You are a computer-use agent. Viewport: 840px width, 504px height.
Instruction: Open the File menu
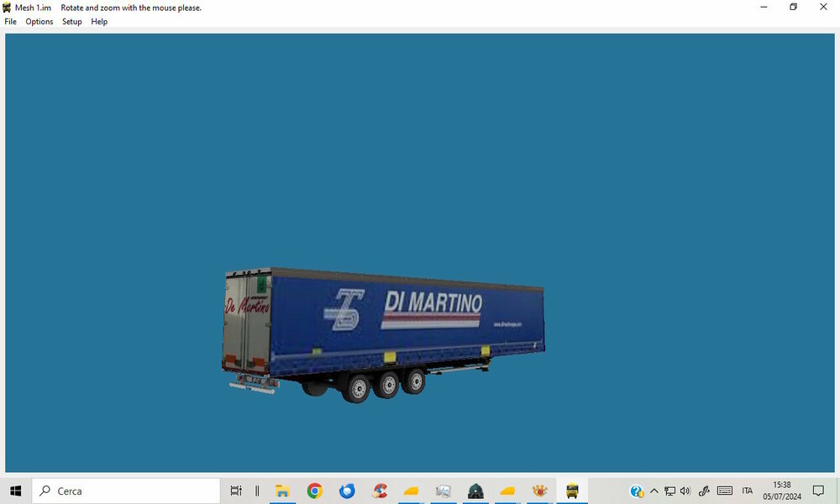[x=10, y=22]
